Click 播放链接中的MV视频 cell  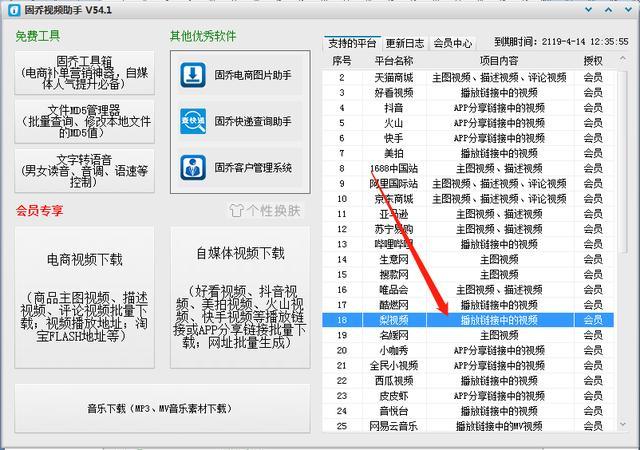[x=499, y=426]
